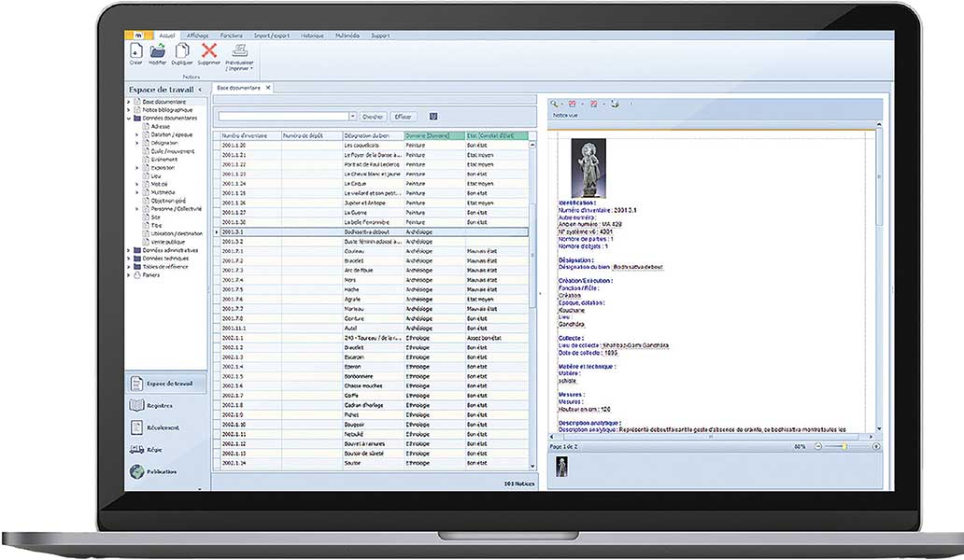Open the Publication globe module
This screenshot has height=560, width=964.
153,471
